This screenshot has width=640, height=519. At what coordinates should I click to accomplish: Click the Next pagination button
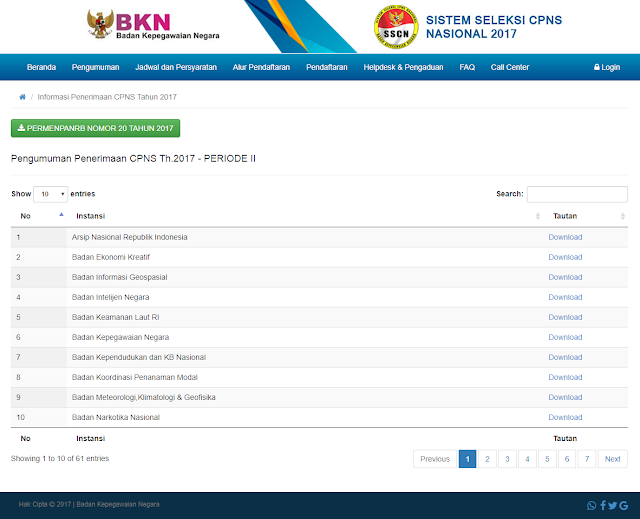(x=612, y=459)
